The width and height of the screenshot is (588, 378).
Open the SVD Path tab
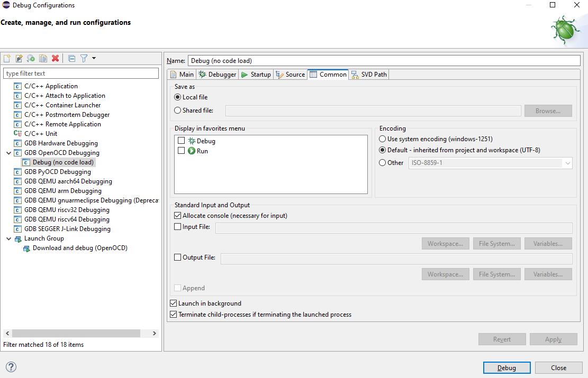coord(369,75)
